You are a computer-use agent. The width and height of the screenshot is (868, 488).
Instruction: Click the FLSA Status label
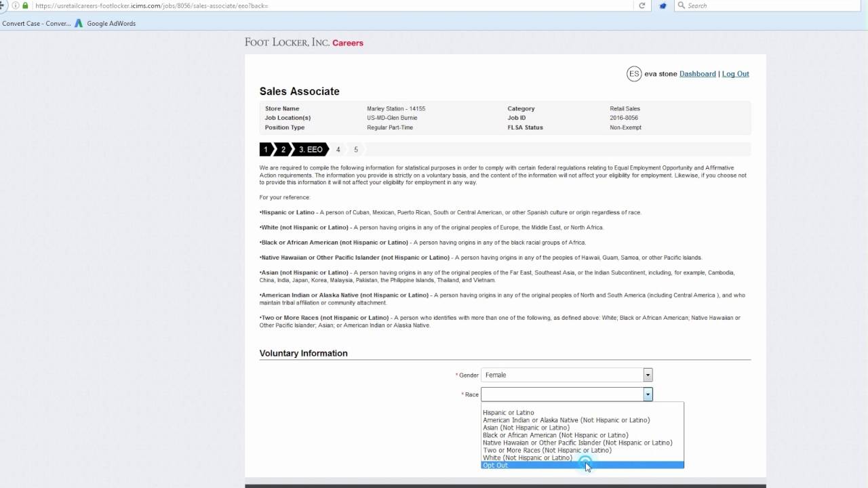526,127
